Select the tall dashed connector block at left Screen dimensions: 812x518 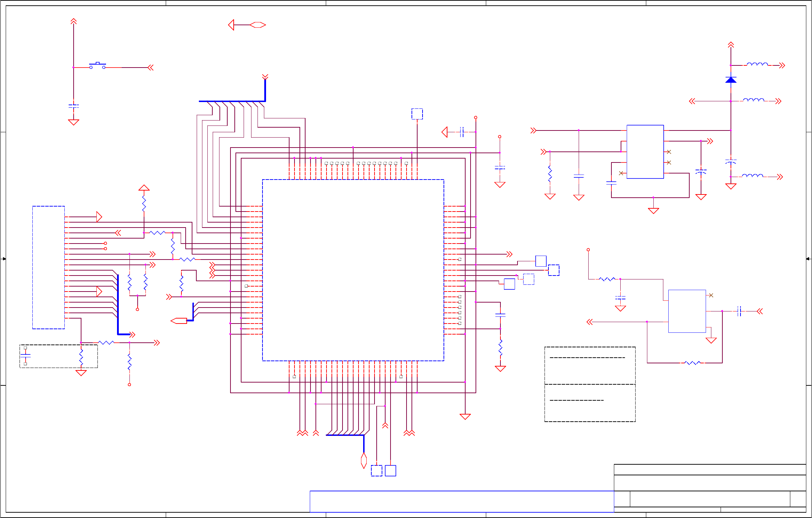(x=48, y=267)
